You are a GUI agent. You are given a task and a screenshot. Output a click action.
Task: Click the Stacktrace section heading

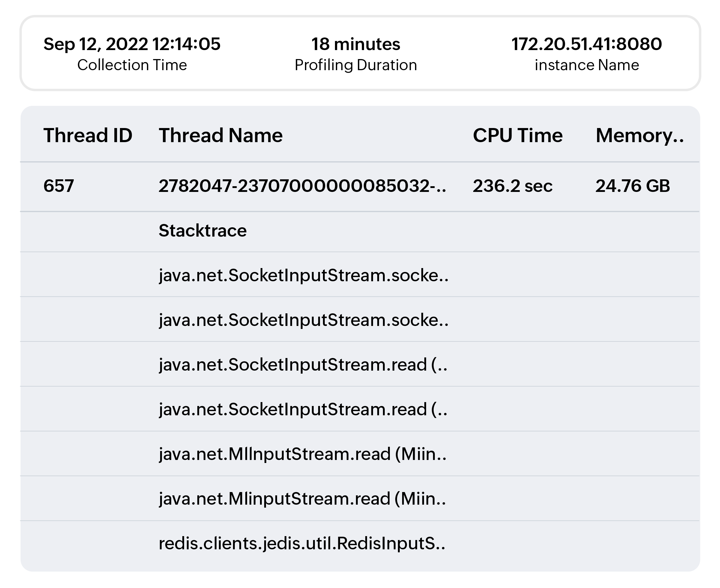tap(202, 231)
